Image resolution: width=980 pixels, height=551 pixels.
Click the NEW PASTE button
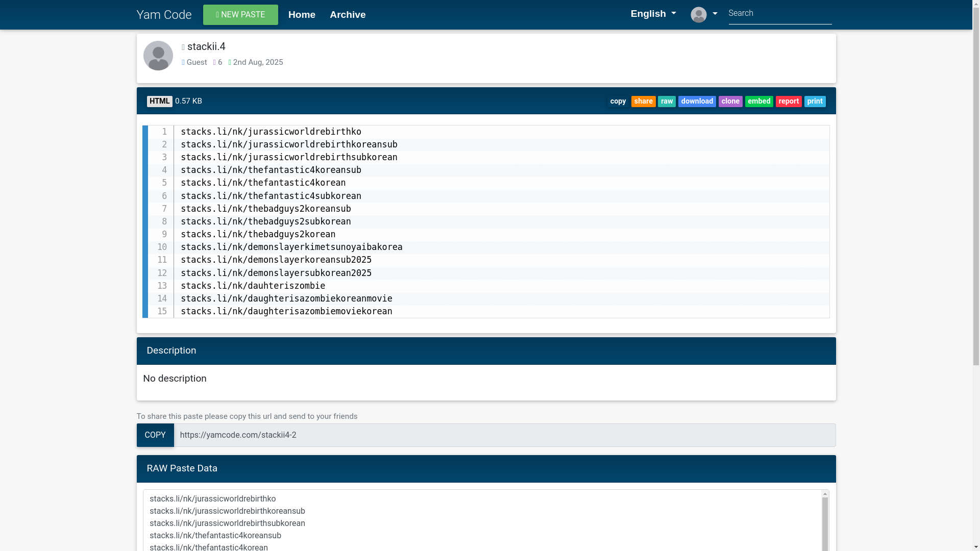pos(240,15)
